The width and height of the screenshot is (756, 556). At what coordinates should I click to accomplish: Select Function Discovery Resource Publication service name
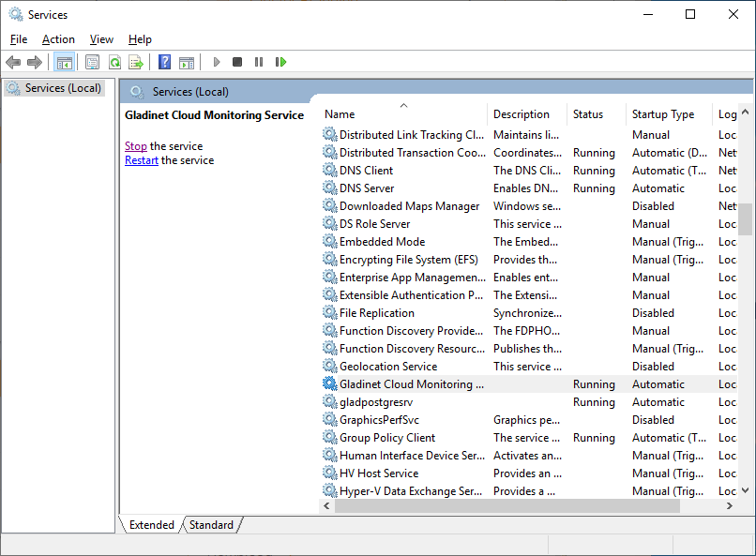coord(412,349)
